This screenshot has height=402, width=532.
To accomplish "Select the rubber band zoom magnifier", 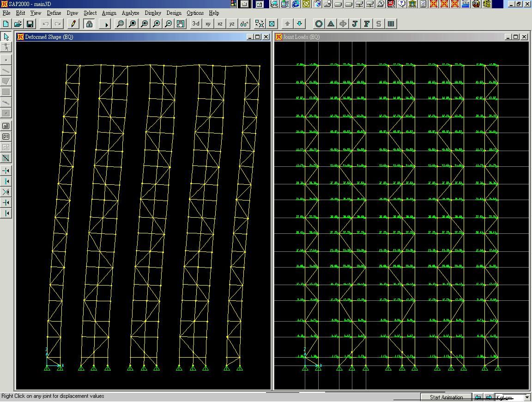I will click(x=120, y=24).
